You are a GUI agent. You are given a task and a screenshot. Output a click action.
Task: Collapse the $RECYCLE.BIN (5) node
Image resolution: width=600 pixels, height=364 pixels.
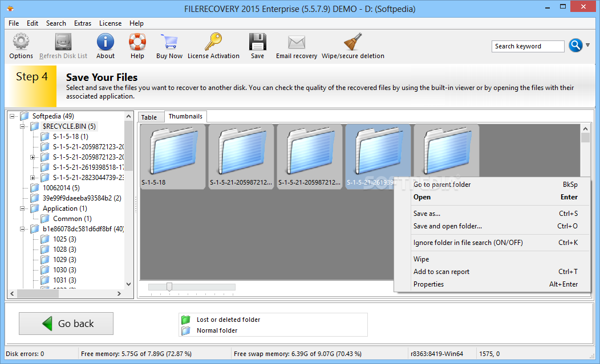tap(23, 126)
